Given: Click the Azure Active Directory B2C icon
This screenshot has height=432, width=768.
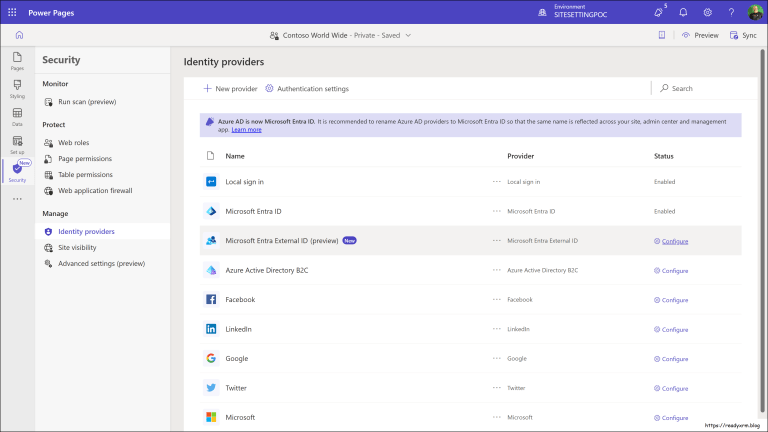Looking at the screenshot, I should point(211,270).
